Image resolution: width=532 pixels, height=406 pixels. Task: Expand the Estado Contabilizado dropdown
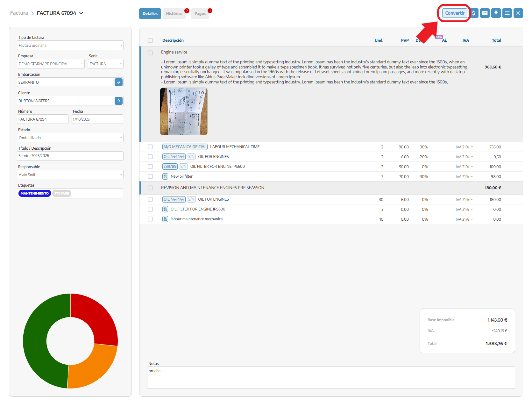[x=70, y=138]
